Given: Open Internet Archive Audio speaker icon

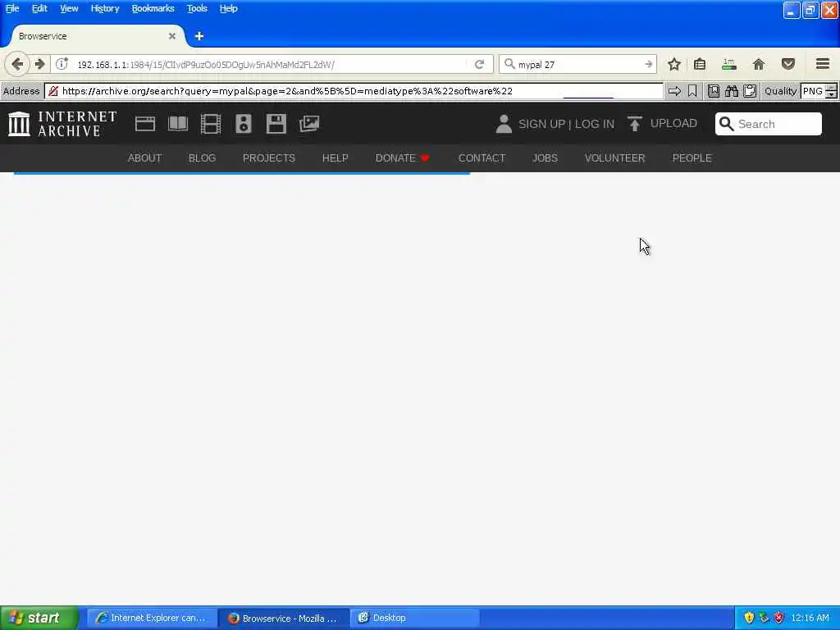Looking at the screenshot, I should point(243,124).
